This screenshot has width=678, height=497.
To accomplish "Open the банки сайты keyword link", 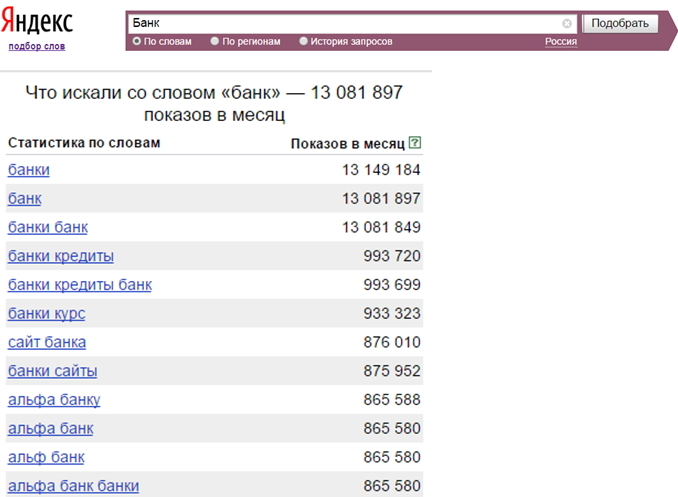I will (52, 371).
